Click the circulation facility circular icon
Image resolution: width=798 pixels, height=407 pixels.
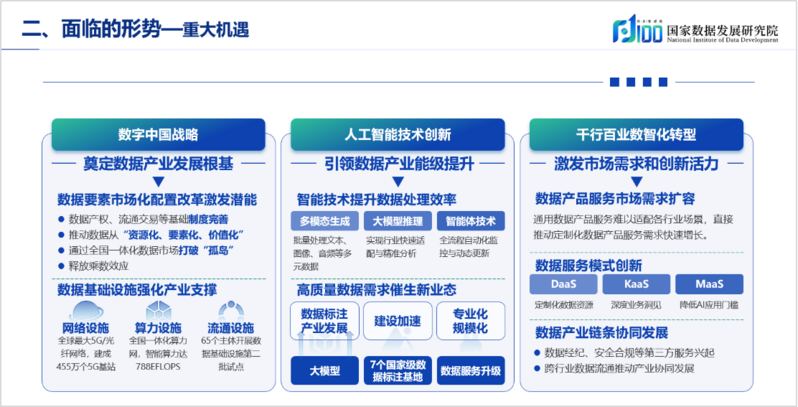coord(231,309)
